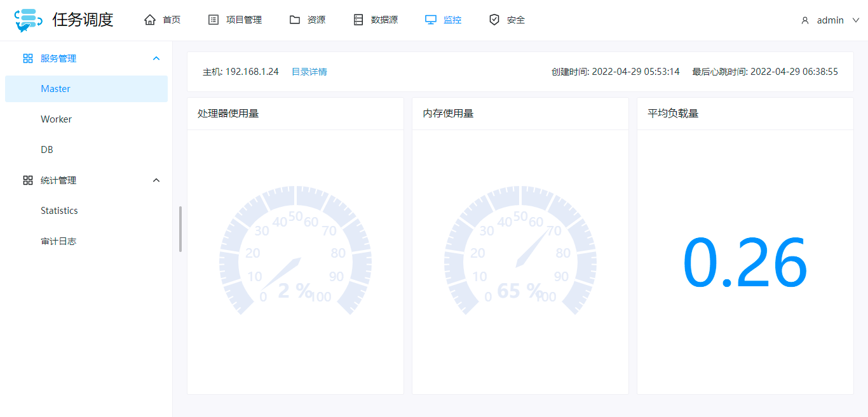Collapse the 统计管理 sidebar section arrow
This screenshot has width=868, height=417.
pyautogui.click(x=156, y=180)
